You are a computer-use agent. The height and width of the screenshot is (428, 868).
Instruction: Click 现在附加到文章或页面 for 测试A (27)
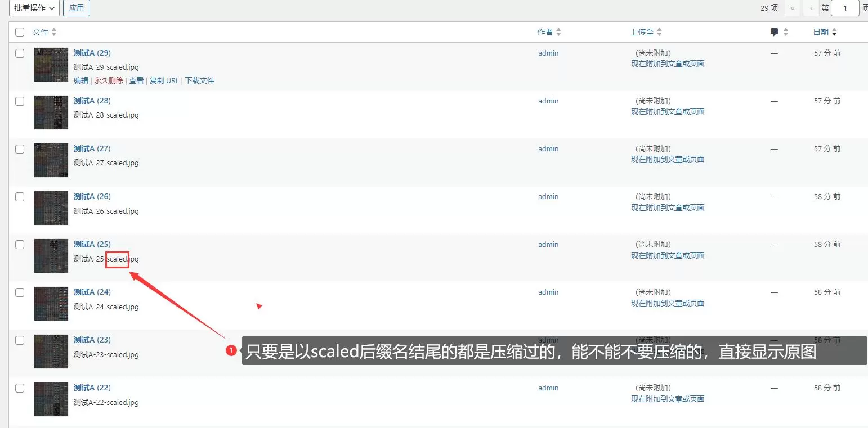pos(668,159)
